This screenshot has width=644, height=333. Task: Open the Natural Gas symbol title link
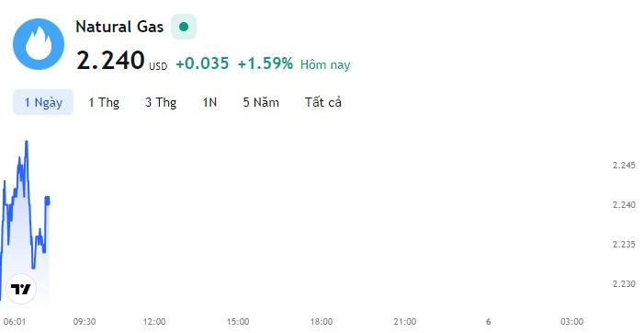click(x=119, y=27)
